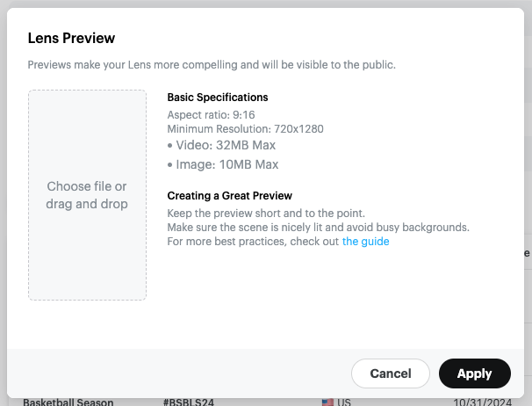The width and height of the screenshot is (532, 406).
Task: Select the Basketball Season row name
Action: [68, 402]
